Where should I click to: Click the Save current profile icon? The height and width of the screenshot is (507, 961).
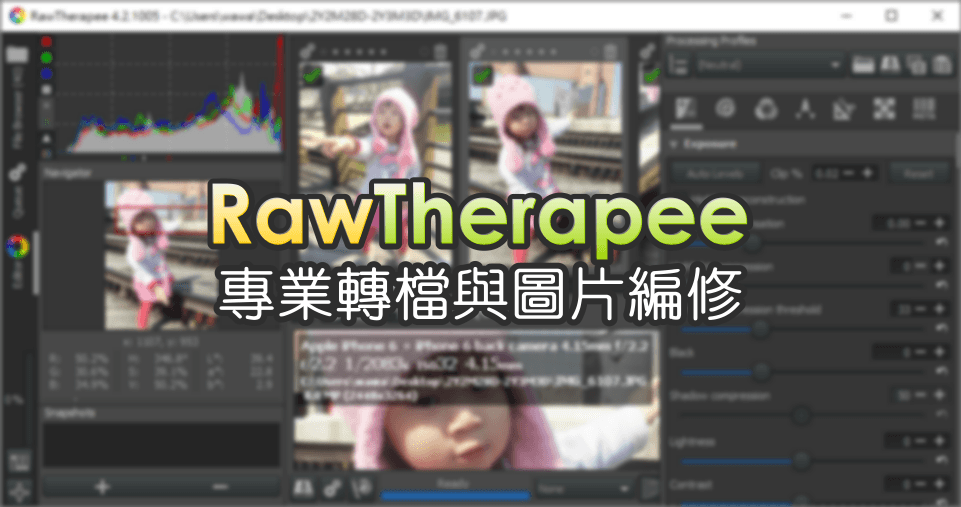coord(890,64)
